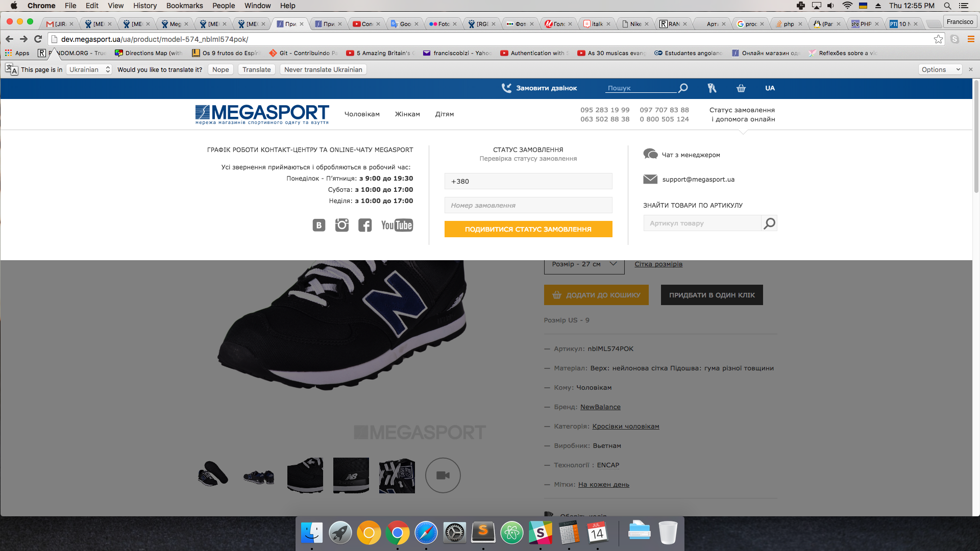Open the Bookmarks menu
This screenshot has height=551, width=980.
tap(184, 6)
